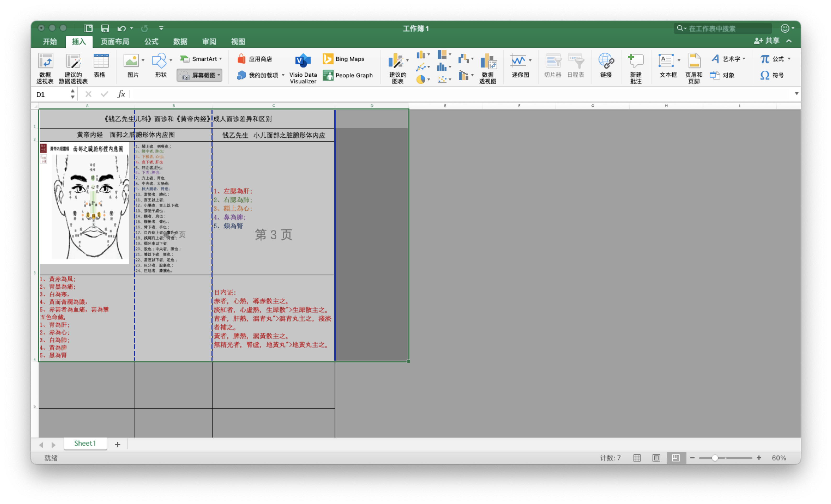Viewport: 831px width, 504px height.
Task: Select column E header
Action: (445, 105)
